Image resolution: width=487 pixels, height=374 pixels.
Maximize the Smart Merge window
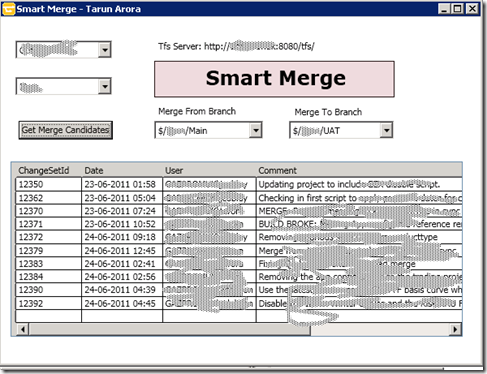click(x=458, y=9)
